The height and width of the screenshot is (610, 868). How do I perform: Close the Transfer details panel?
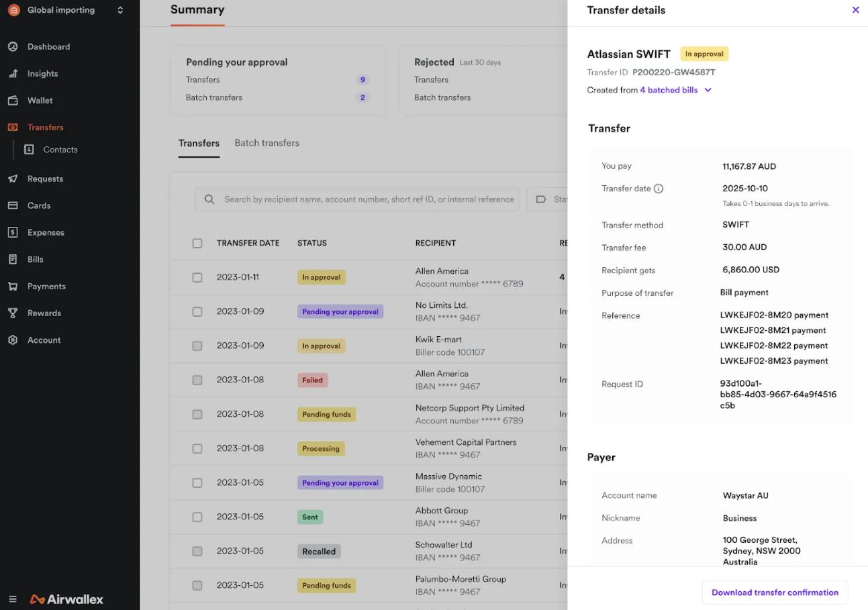click(x=855, y=10)
